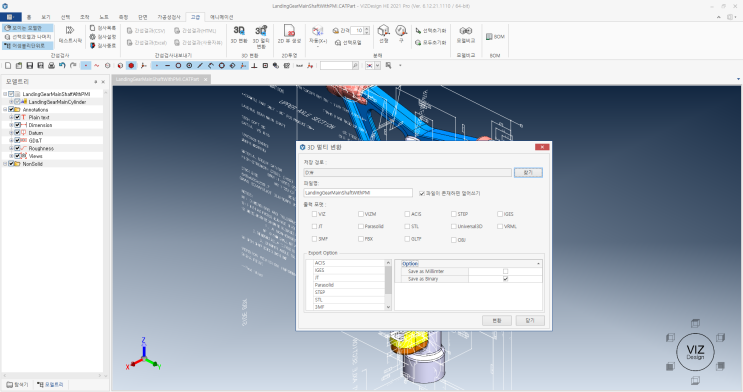Click the 3D 멀티 변환 multi-convert ribbon icon
The width and height of the screenshot is (743, 392).
click(x=261, y=31)
